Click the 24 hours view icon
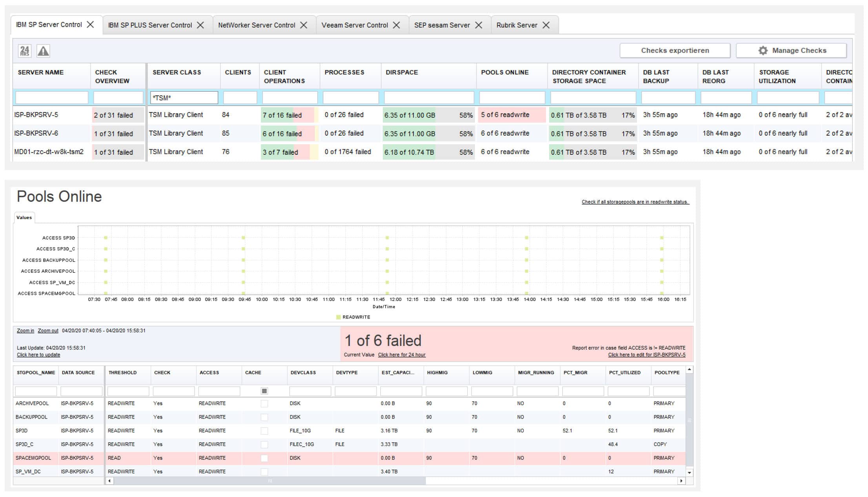Viewport: 868px width, 497px height. click(24, 51)
